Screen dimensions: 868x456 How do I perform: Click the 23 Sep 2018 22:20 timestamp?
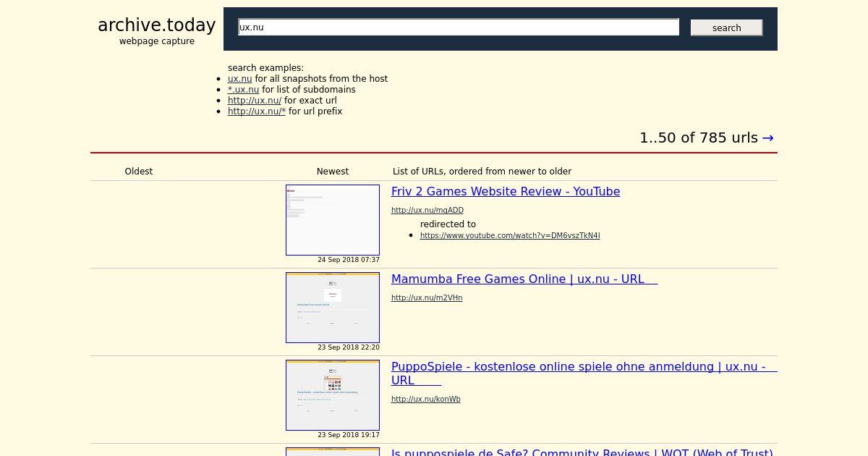point(349,347)
